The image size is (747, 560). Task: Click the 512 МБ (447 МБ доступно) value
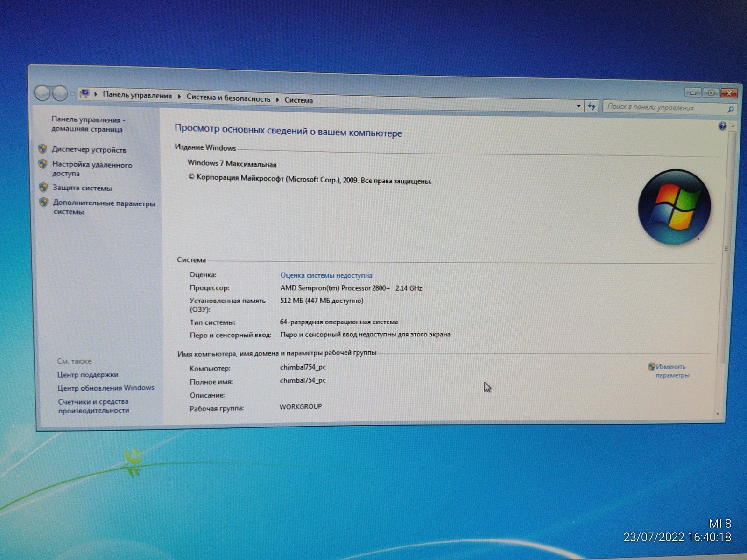[x=322, y=301]
